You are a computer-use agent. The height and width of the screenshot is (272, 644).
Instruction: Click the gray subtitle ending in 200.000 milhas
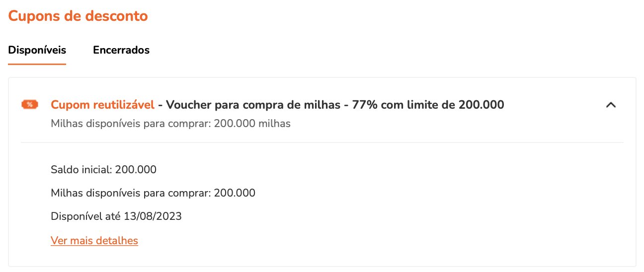(170, 124)
